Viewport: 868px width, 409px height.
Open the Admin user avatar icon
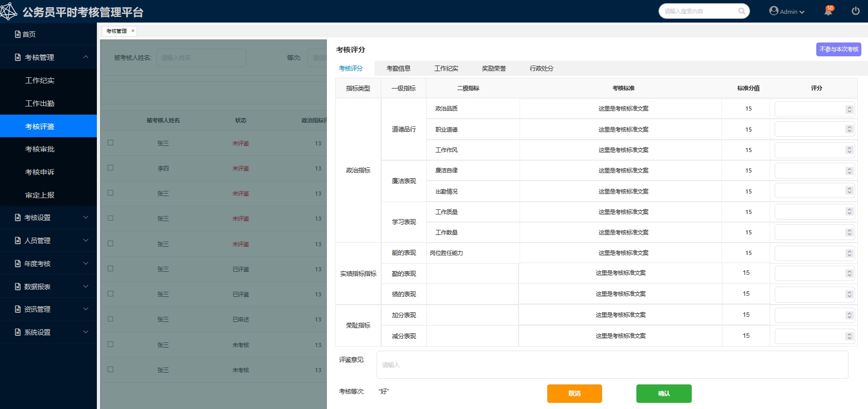[774, 11]
